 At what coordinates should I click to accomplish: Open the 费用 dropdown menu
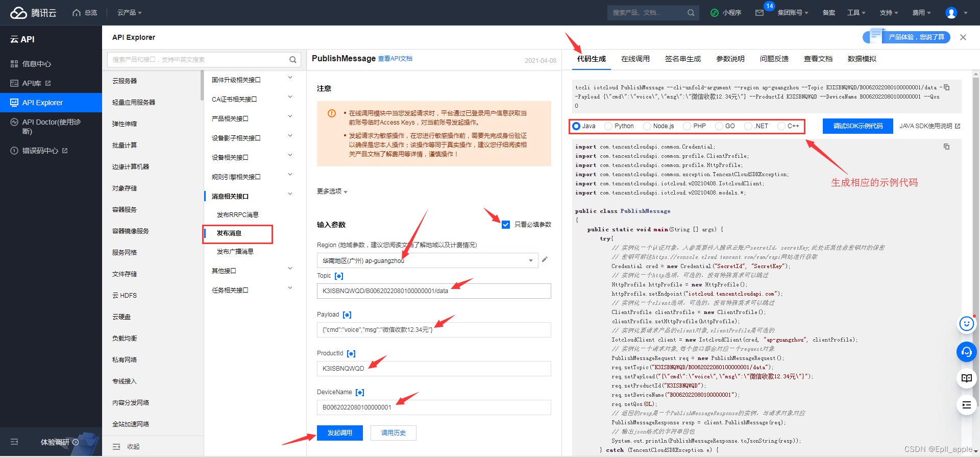(x=921, y=13)
